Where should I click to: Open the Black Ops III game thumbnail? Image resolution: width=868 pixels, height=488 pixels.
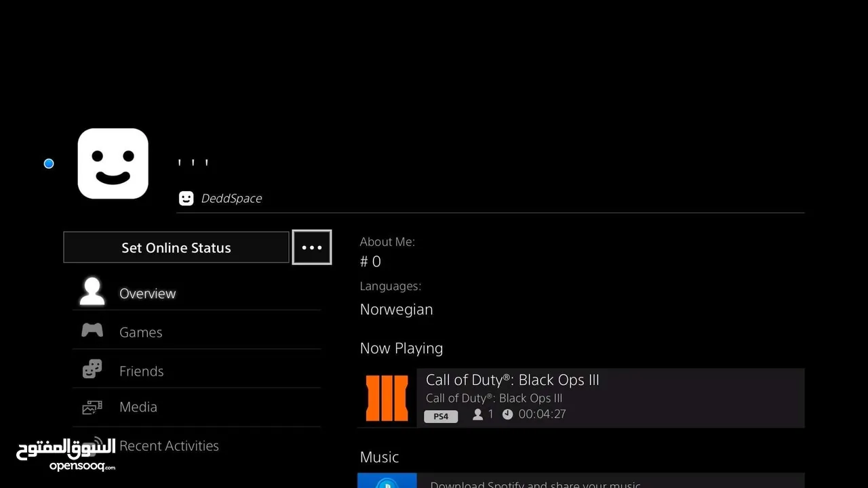coord(387,398)
